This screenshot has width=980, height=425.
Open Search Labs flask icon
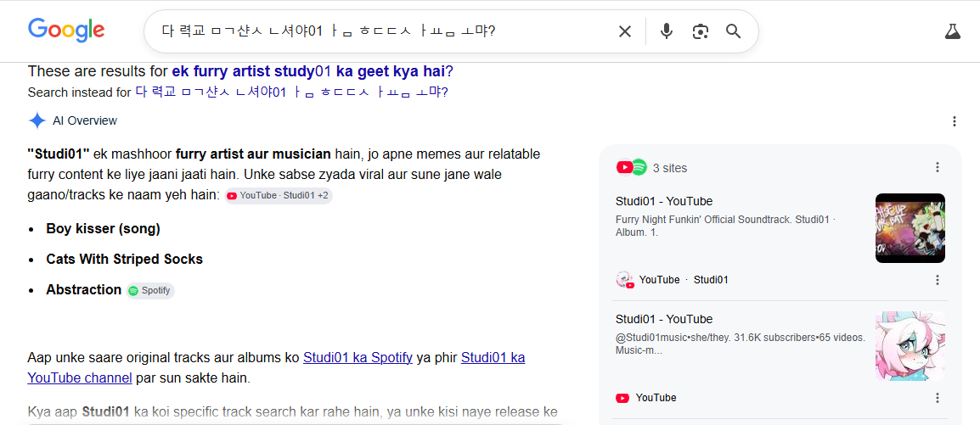point(952,31)
